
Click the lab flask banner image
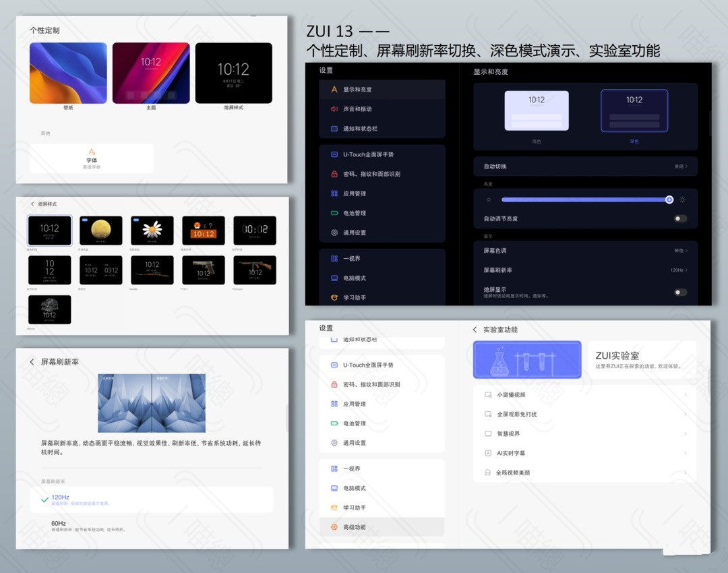coord(527,360)
